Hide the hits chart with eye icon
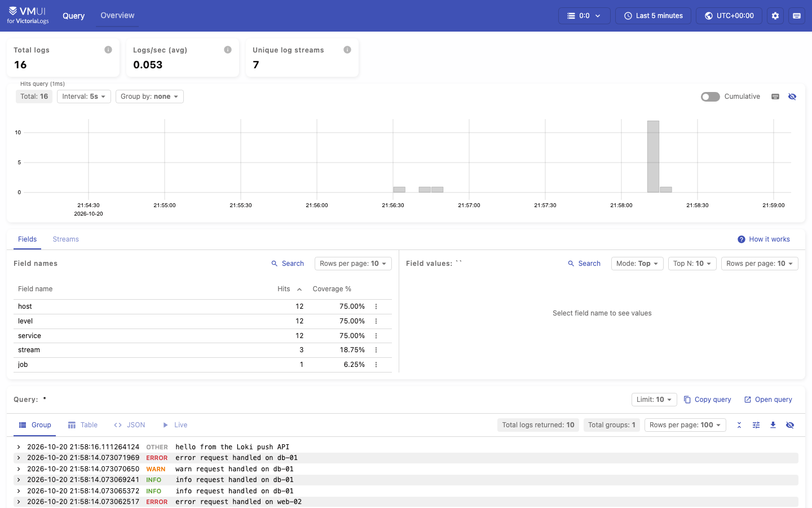The height and width of the screenshot is (508, 812). (x=792, y=97)
